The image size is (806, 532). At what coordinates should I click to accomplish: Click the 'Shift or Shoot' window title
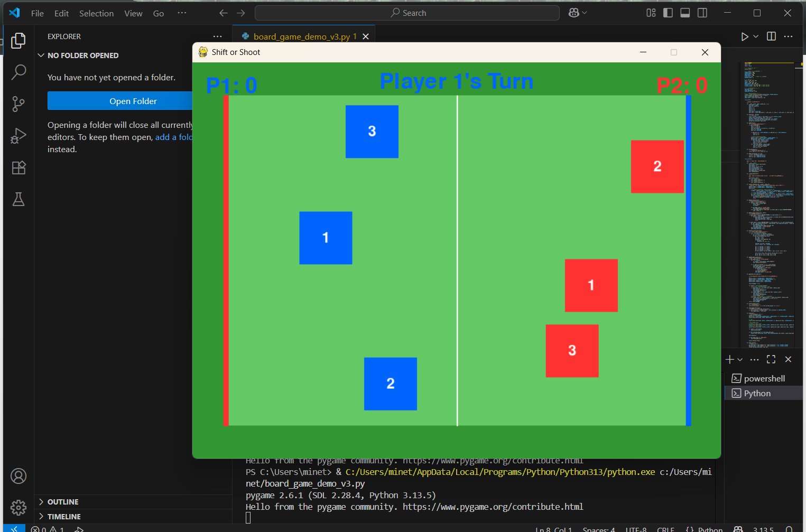(236, 52)
